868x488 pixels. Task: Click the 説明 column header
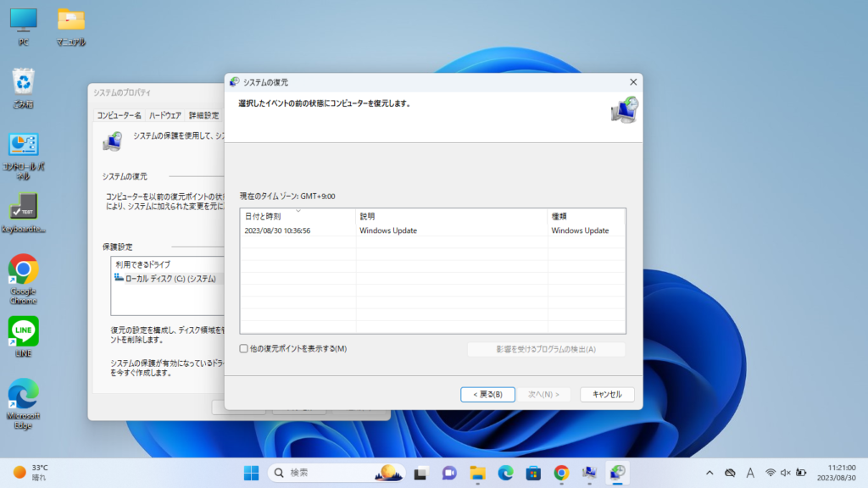(x=451, y=216)
